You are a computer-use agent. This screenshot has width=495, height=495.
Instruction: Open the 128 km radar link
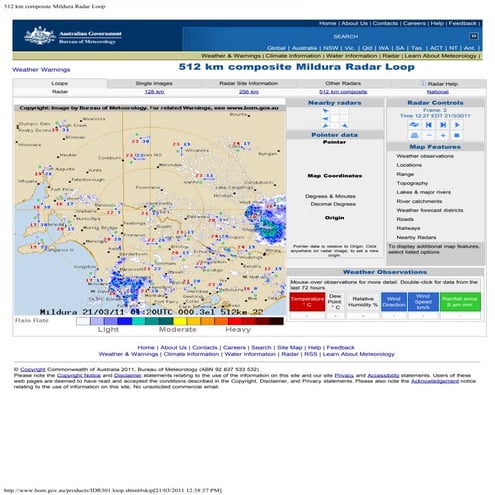tap(154, 92)
